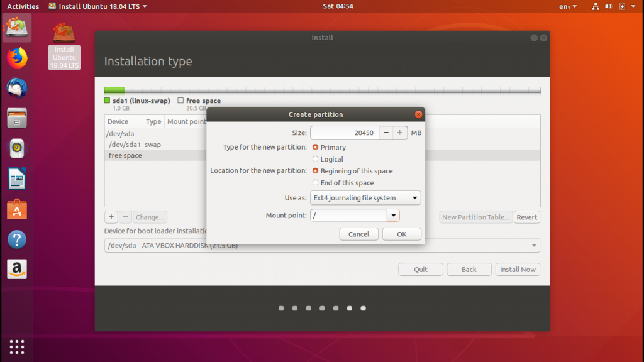Open the system menu arrow in top bar
This screenshot has width=644, height=362.
coord(633,6)
